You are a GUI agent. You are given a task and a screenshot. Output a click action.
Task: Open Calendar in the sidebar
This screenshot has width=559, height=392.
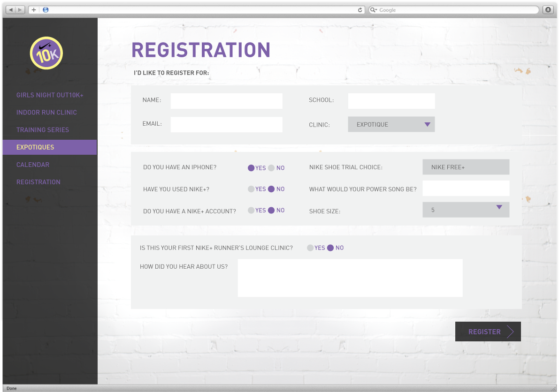(33, 165)
